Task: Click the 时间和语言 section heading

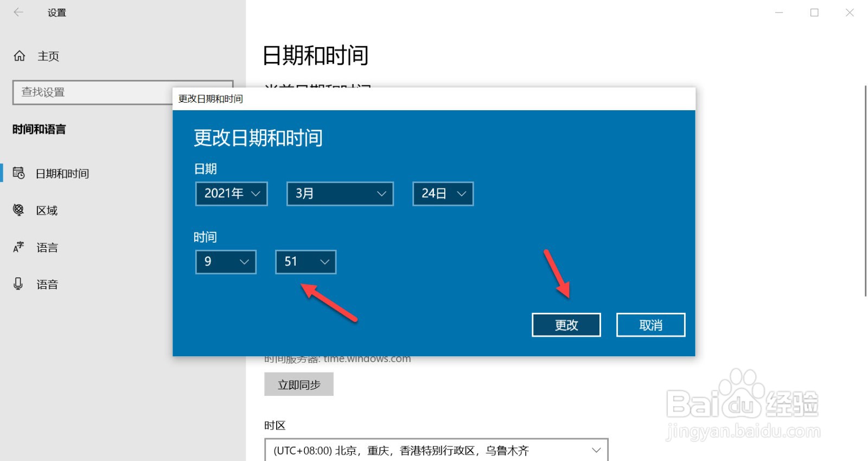Action: [39, 129]
